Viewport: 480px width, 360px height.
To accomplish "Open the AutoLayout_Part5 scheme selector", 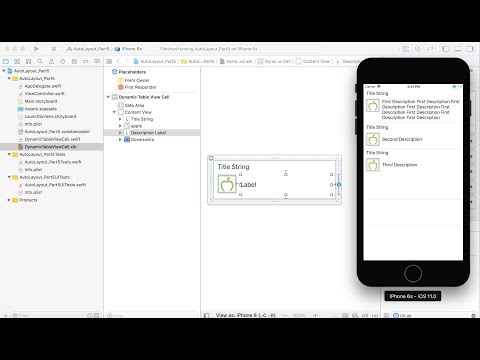I will [x=88, y=49].
